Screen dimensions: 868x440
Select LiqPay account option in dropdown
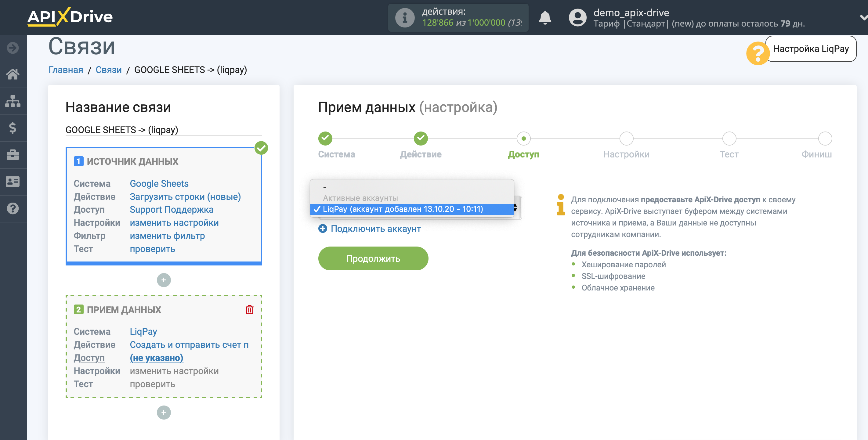click(x=411, y=209)
